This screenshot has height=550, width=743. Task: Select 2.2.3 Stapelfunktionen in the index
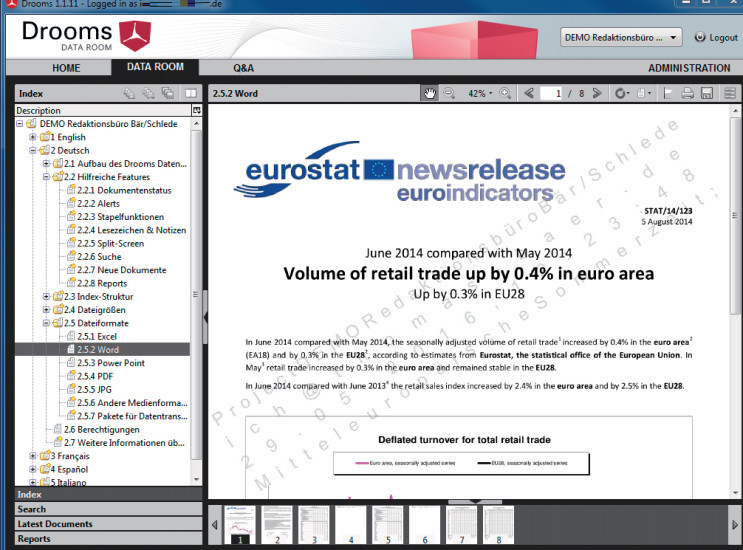tap(120, 217)
